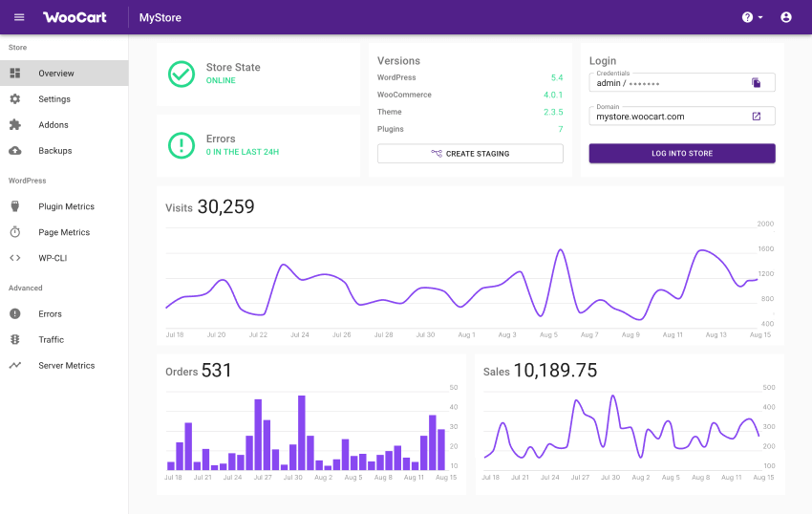Image resolution: width=812 pixels, height=514 pixels.
Task: Navigate to Plugin Metrics
Action: pos(64,206)
